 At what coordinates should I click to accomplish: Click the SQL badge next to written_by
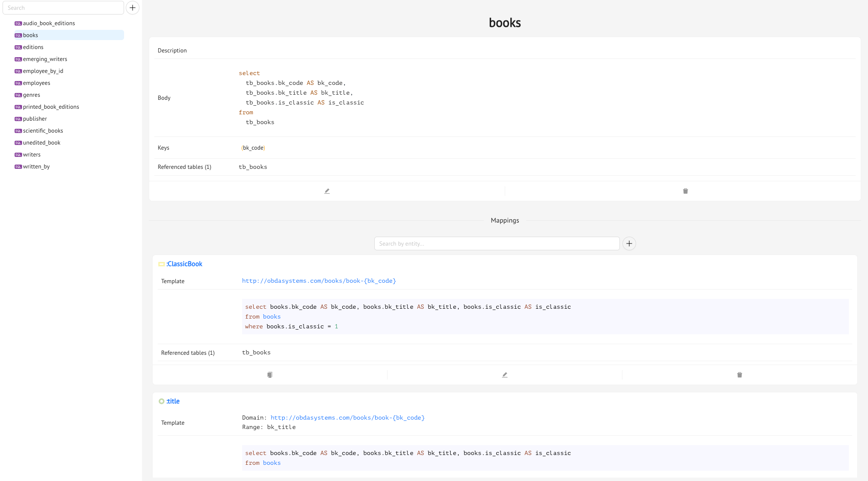(18, 167)
